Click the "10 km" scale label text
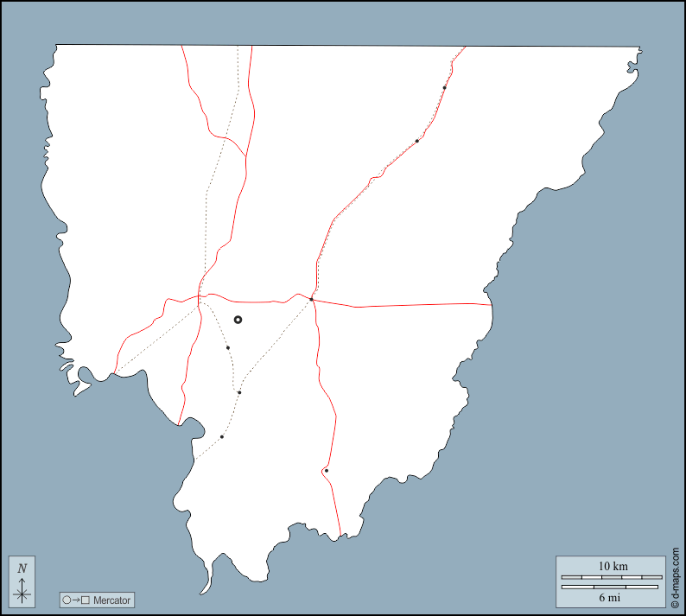Screen dimensions: 686x616 tap(613, 567)
